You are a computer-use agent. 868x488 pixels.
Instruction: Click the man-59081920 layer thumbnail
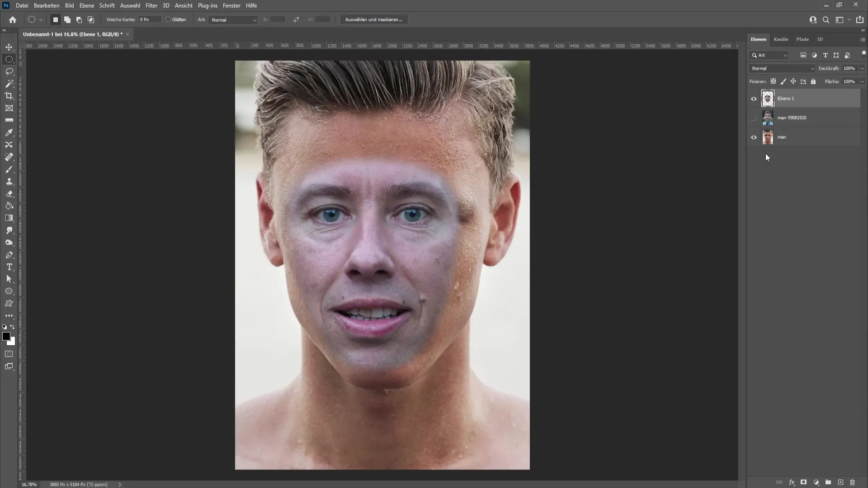click(768, 117)
